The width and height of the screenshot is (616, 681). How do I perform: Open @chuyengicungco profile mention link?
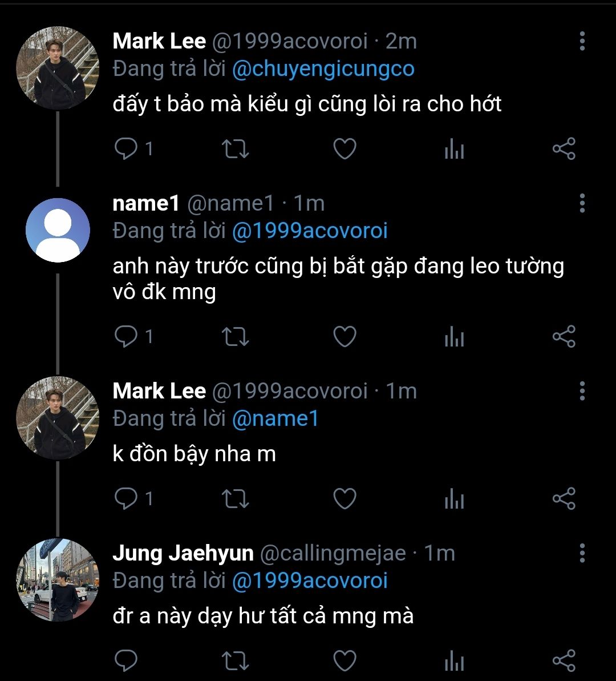[323, 69]
